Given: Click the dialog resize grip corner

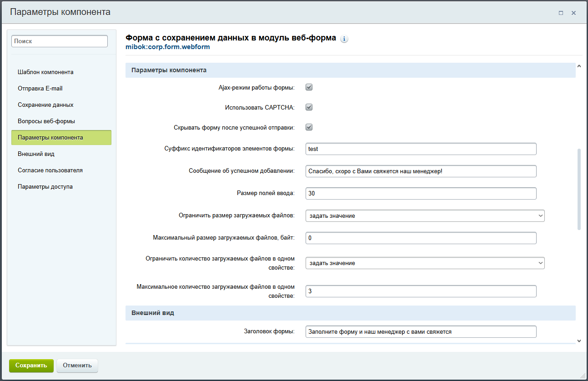Looking at the screenshot, I should 583,376.
